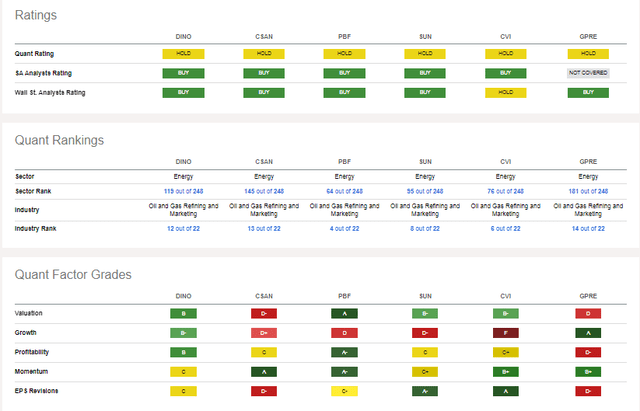The width and height of the screenshot is (640, 411).
Task: Click the GPRE 'NOT COVERED' SA Analysts badge
Action: (588, 73)
